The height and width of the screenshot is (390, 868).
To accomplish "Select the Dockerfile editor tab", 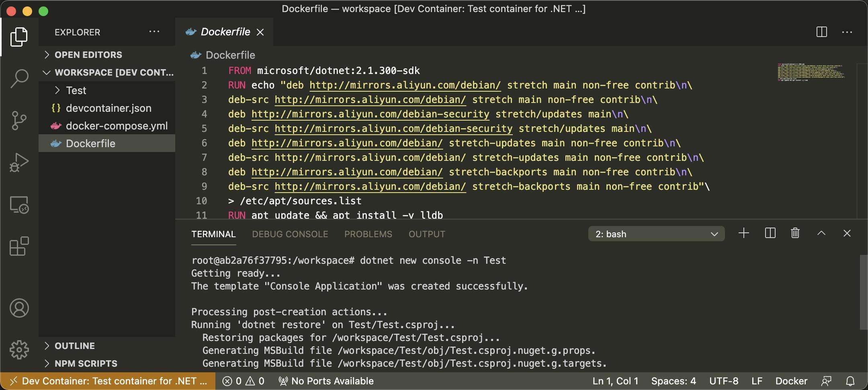I will tap(224, 32).
